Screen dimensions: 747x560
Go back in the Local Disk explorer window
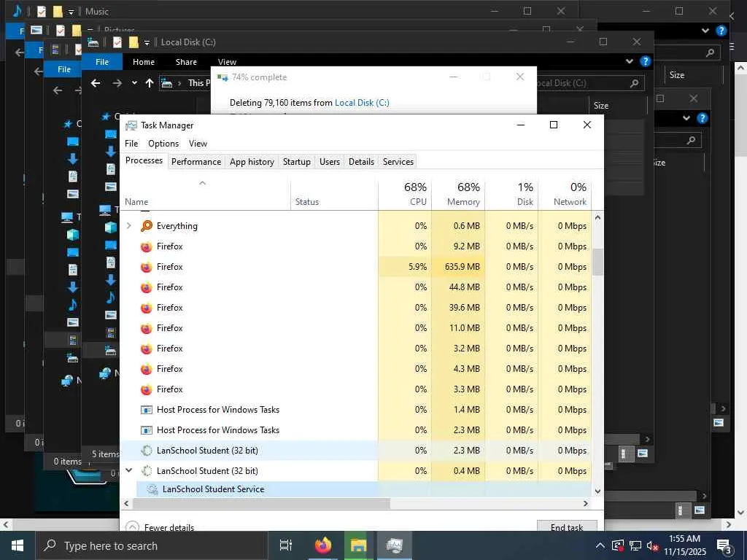click(96, 83)
